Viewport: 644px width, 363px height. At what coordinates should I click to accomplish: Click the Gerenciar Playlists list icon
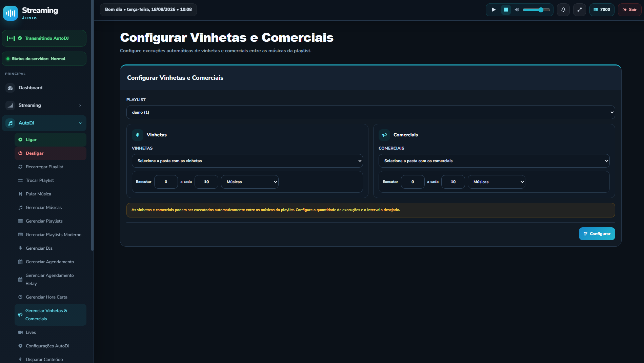20,221
